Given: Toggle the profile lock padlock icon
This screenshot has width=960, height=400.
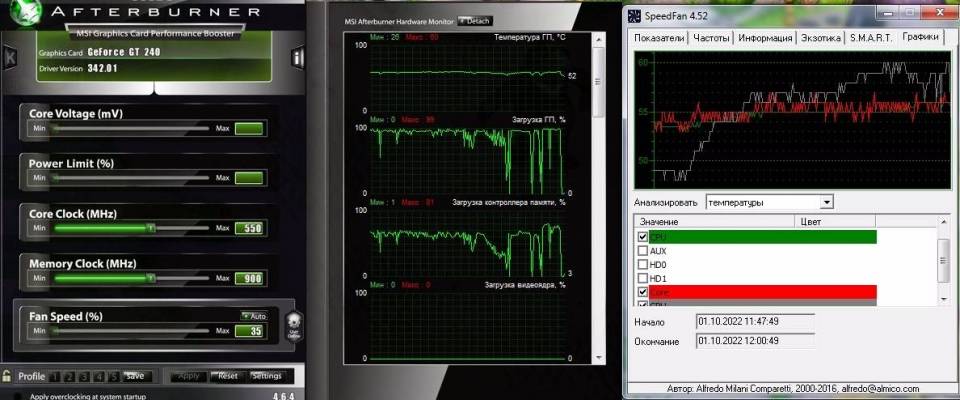Looking at the screenshot, I should (8, 376).
